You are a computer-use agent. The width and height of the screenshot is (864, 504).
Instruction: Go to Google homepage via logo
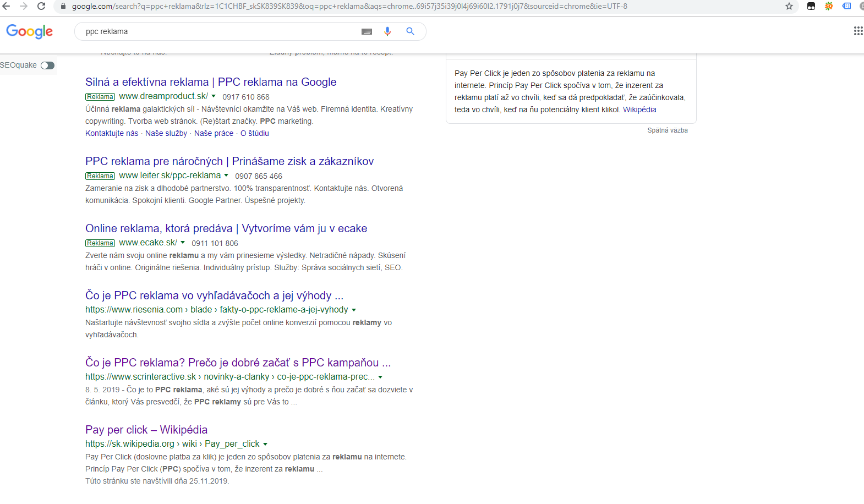(x=30, y=31)
